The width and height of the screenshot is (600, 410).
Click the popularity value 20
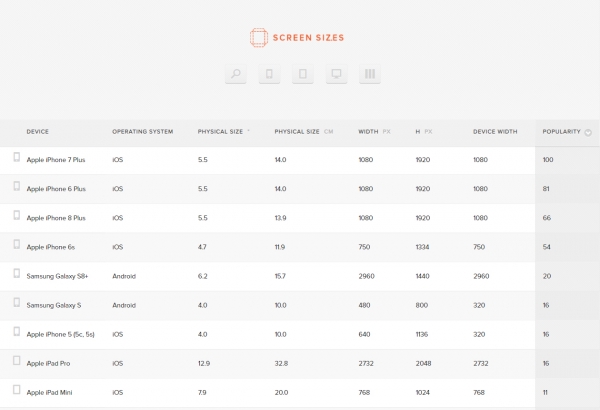tap(547, 276)
